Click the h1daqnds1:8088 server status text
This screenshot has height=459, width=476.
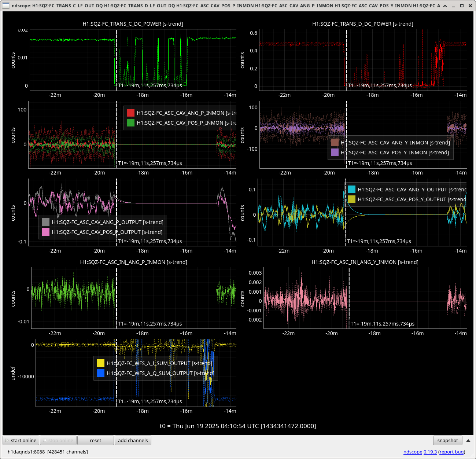(48, 452)
